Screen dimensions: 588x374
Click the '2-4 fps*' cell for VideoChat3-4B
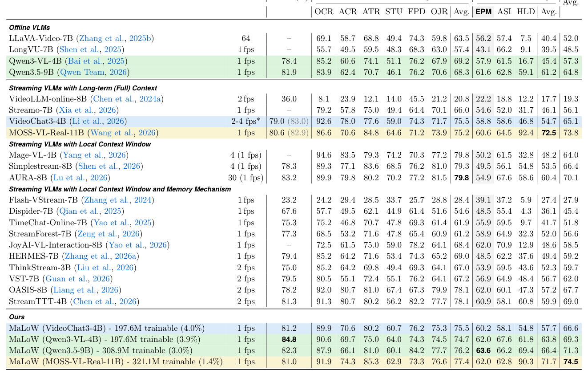click(246, 121)
